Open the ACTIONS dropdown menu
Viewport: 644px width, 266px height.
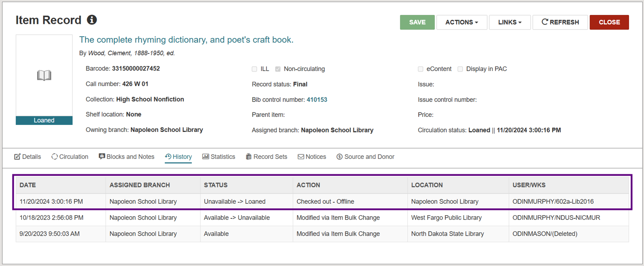coord(462,22)
